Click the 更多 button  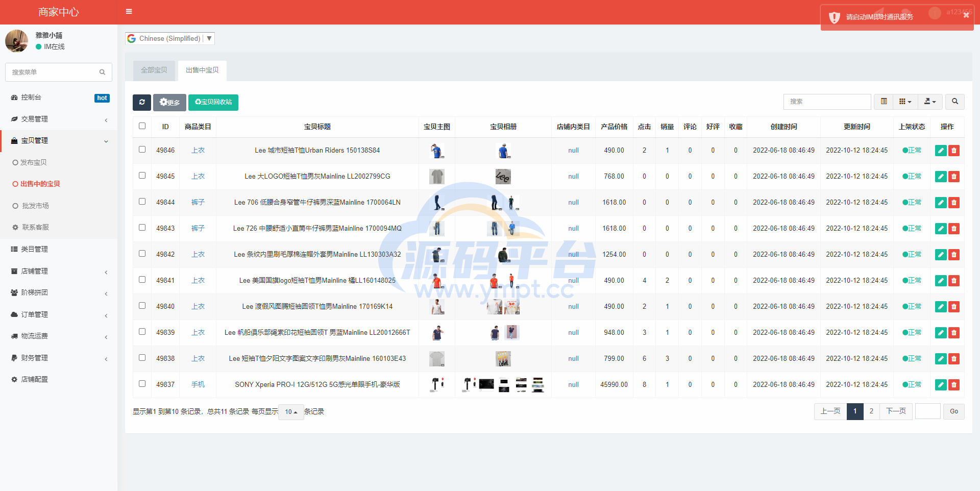tap(169, 102)
